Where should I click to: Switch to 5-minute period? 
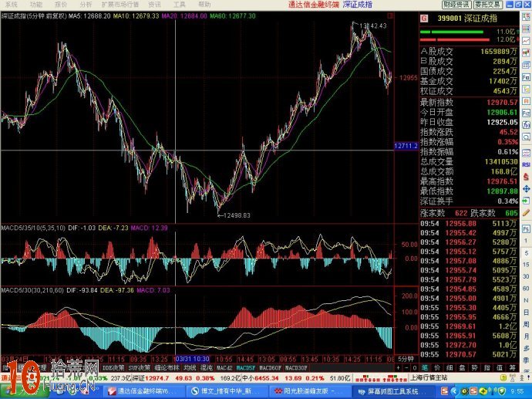(527, 252)
